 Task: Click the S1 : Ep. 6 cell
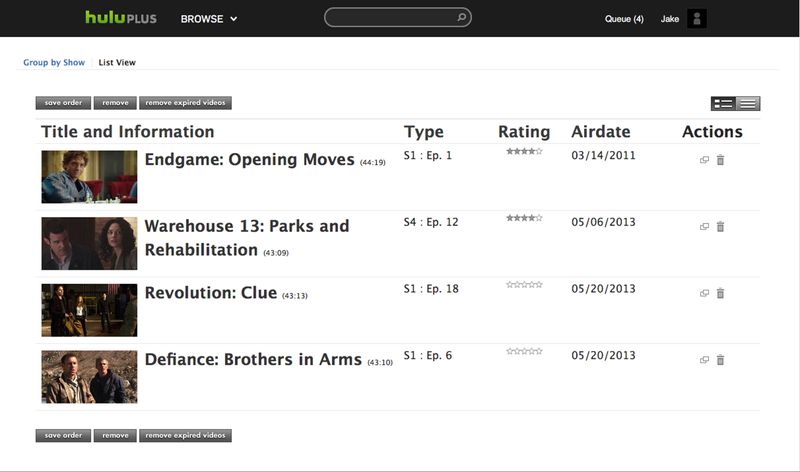pyautogui.click(x=428, y=355)
